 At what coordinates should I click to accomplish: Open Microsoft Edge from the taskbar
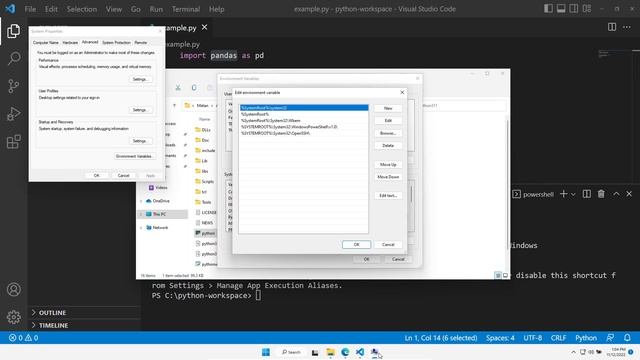click(345, 352)
